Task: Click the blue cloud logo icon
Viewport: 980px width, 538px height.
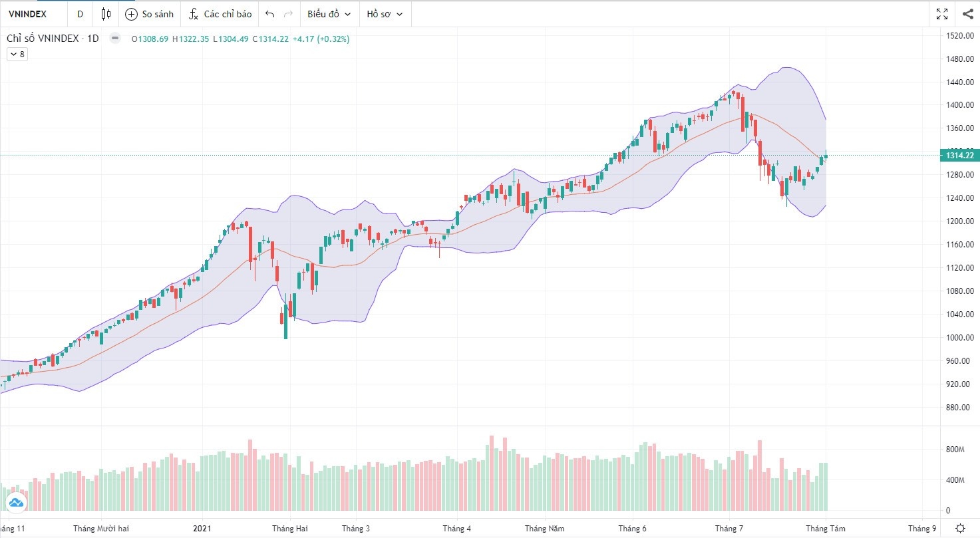Action: point(16,503)
